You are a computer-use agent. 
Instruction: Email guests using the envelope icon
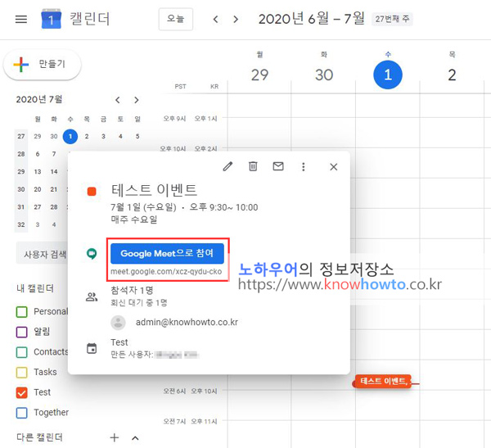click(278, 166)
